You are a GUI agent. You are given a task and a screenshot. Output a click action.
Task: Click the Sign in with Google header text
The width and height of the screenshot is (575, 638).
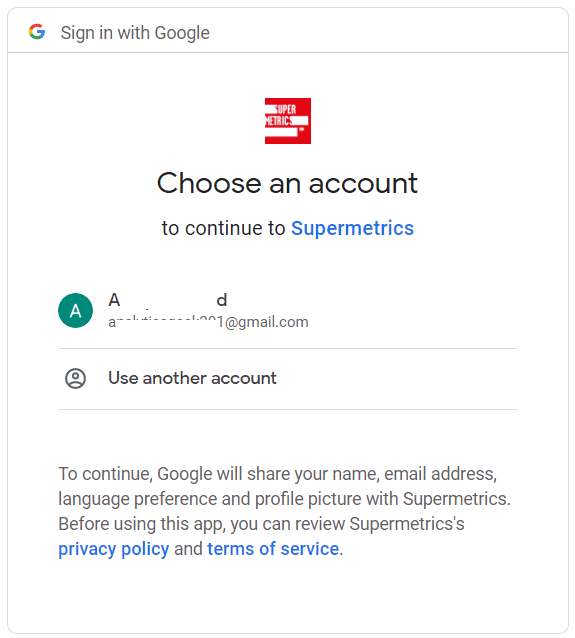[x=135, y=33]
